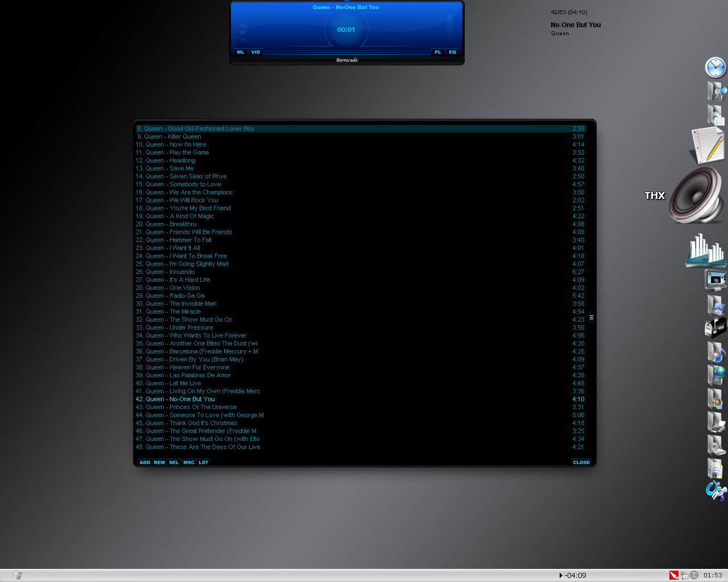Open the printer folder dock icon
The image size is (728, 582).
pyautogui.click(x=716, y=422)
